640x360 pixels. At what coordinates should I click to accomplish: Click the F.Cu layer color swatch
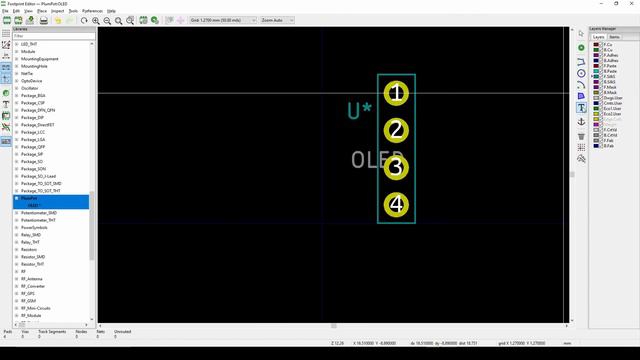596,44
